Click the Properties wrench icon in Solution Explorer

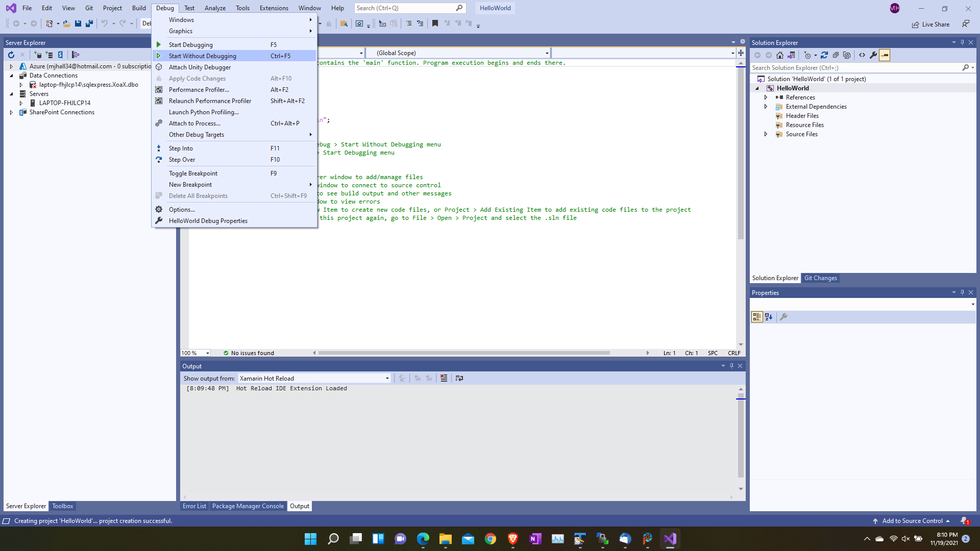[874, 55]
